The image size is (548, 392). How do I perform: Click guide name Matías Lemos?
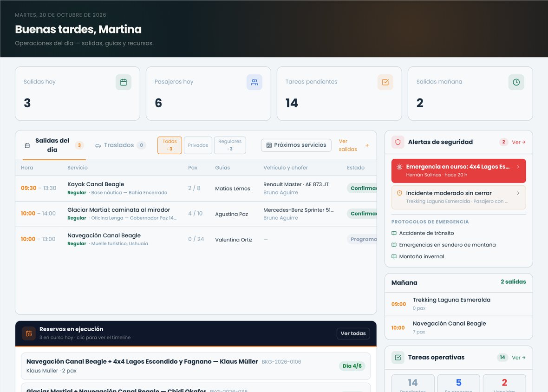[233, 189]
